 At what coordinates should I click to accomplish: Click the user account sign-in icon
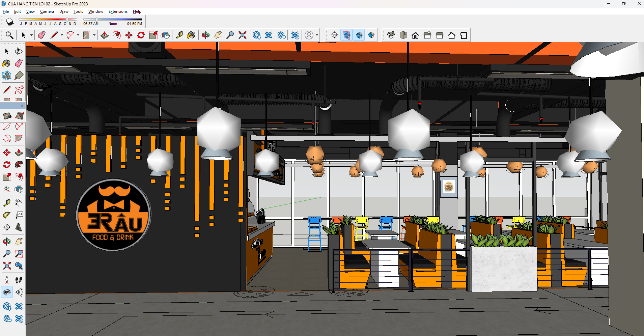(309, 35)
